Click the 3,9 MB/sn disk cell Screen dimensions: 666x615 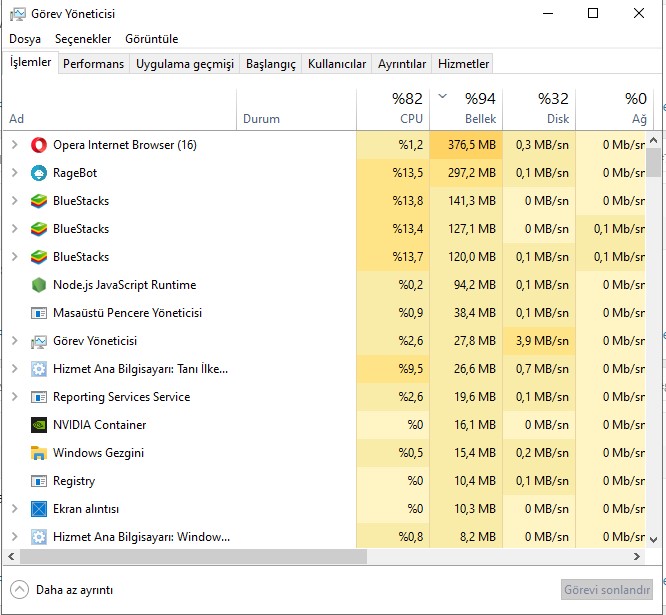[539, 341]
